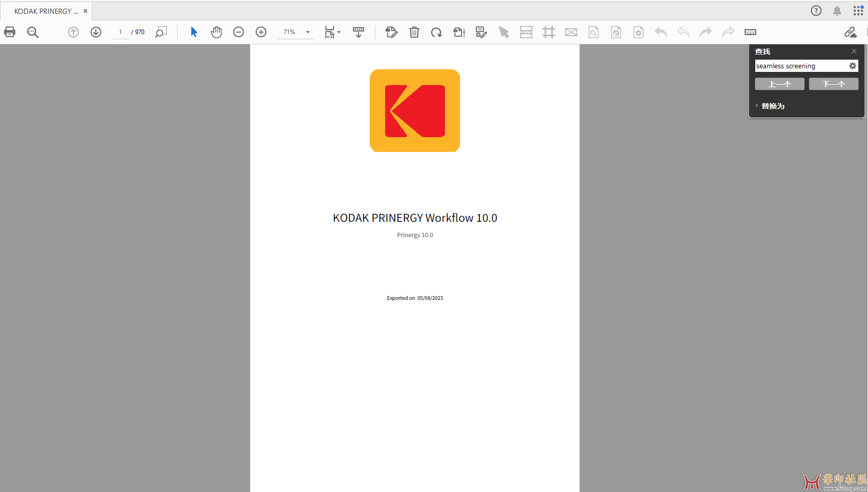Rotate the page with circular arrow
The image size is (868, 492).
[x=437, y=32]
